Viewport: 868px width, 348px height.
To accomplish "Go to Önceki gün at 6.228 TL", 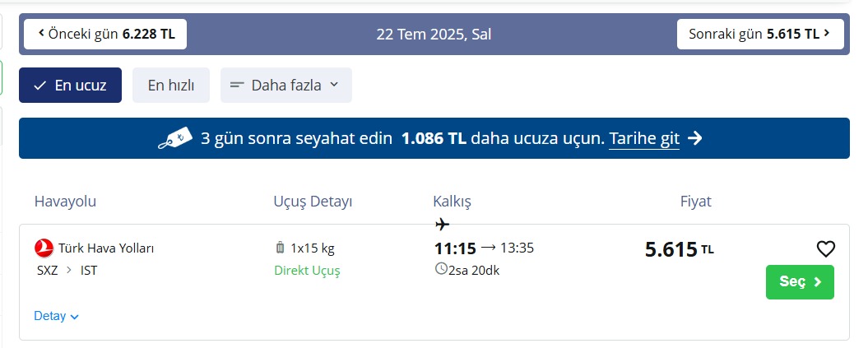I will coord(105,35).
